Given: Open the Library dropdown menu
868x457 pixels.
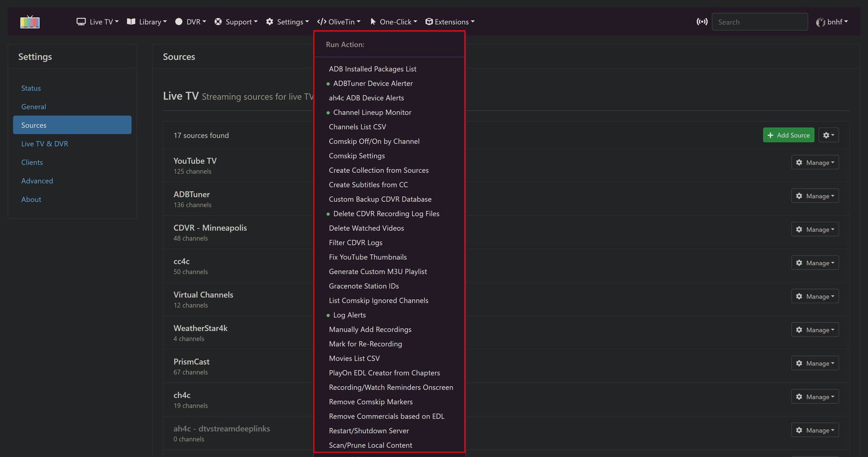Looking at the screenshot, I should [147, 22].
